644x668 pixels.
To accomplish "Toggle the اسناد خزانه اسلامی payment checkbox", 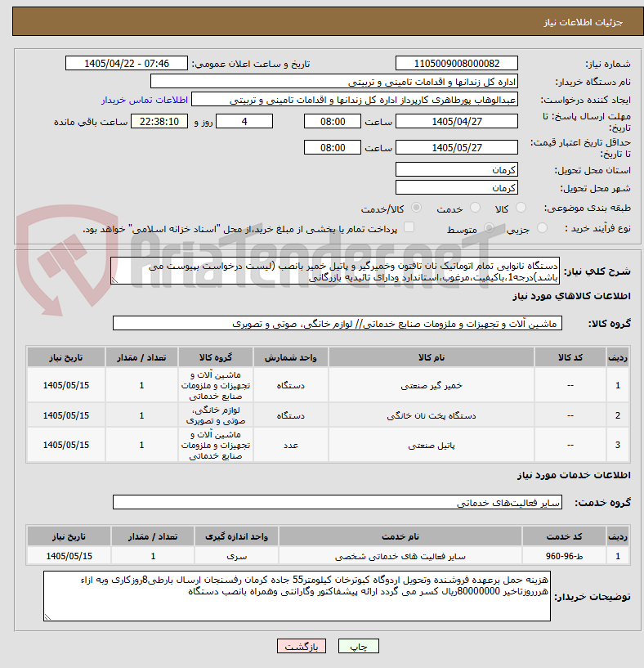I will pos(409,227).
